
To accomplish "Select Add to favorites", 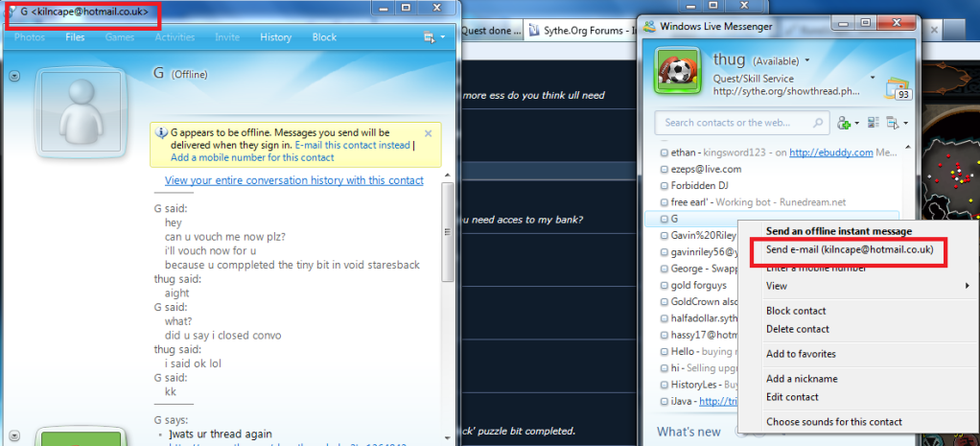I will 801,354.
